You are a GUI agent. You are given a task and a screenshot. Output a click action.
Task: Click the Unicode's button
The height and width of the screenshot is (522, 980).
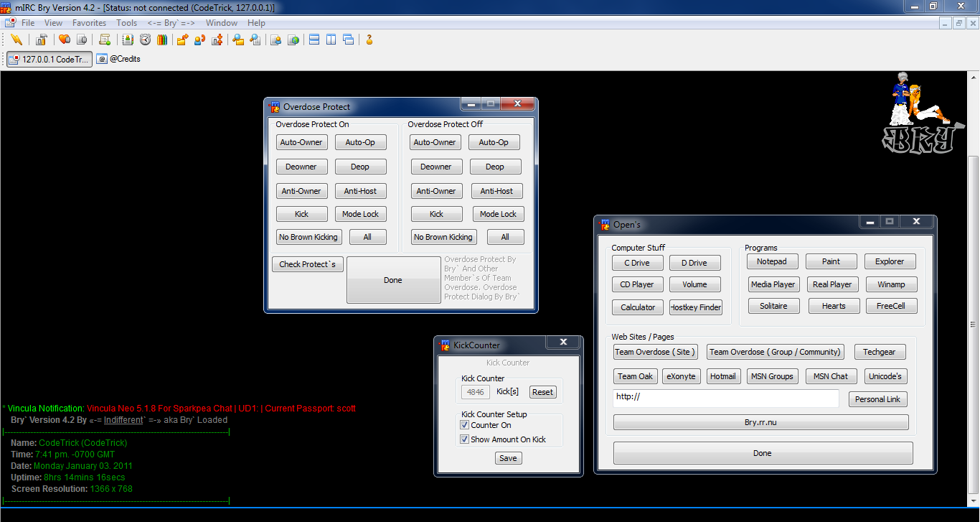[885, 376]
